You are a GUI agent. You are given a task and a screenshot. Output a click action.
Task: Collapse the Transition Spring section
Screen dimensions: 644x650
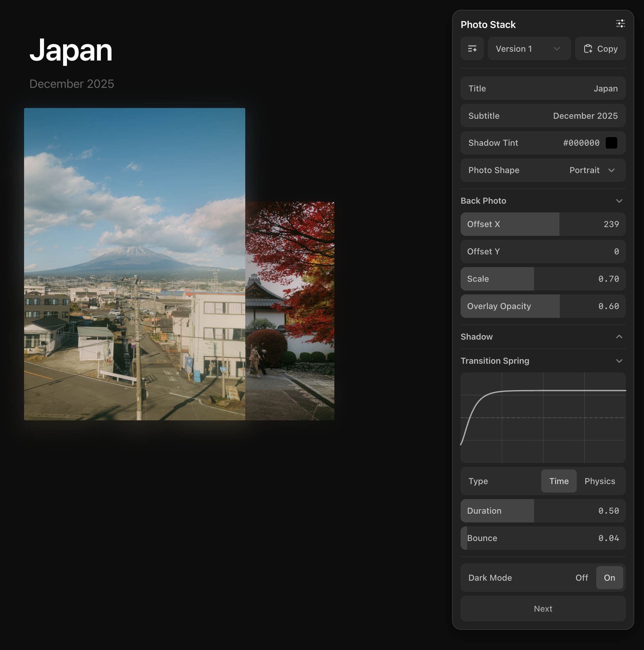click(619, 361)
